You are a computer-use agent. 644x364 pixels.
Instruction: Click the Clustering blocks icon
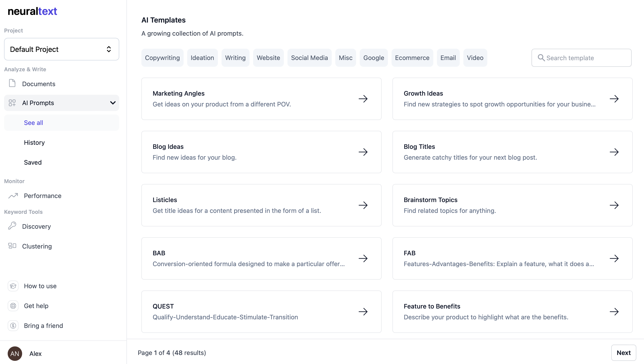click(12, 246)
